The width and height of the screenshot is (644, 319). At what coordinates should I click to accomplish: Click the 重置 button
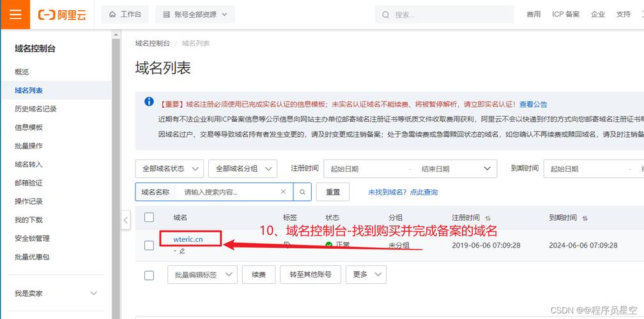333,192
